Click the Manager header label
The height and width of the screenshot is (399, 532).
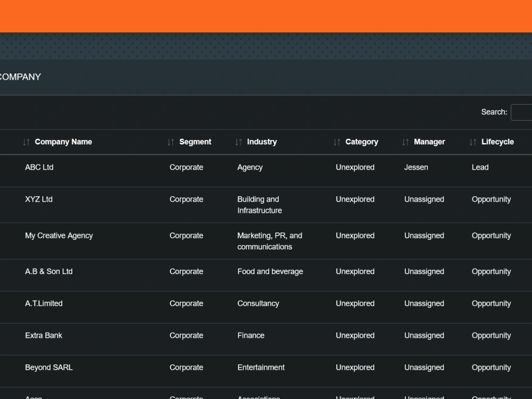click(x=429, y=142)
